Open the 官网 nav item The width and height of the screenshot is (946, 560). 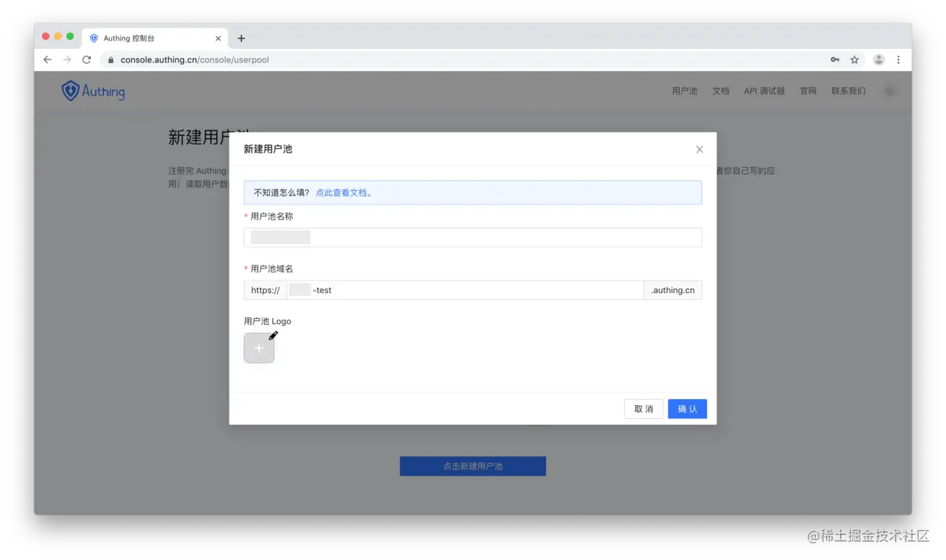pos(808,91)
